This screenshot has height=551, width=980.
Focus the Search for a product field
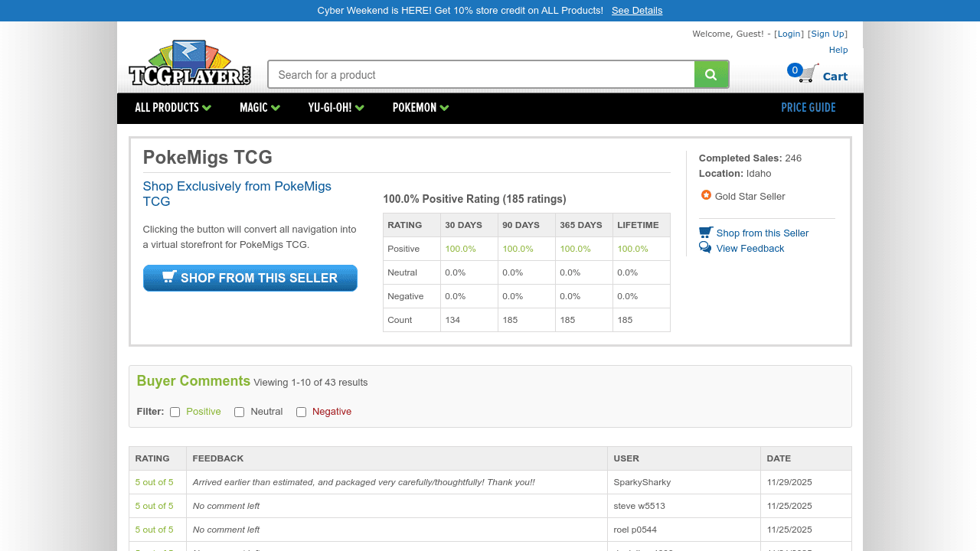481,75
